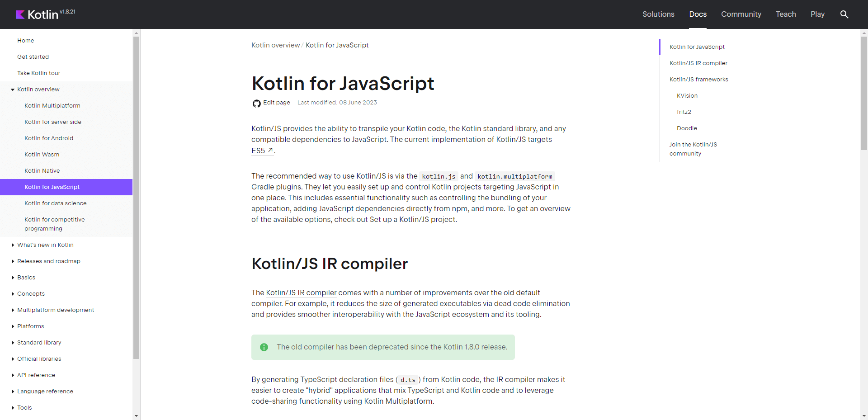Open the search magnifier
Image resolution: width=868 pixels, height=420 pixels.
[844, 14]
